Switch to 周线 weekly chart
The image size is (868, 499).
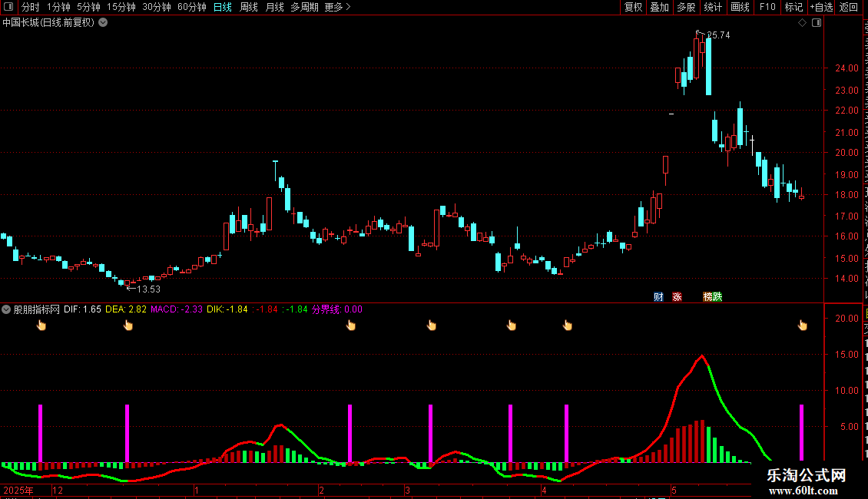pos(249,7)
